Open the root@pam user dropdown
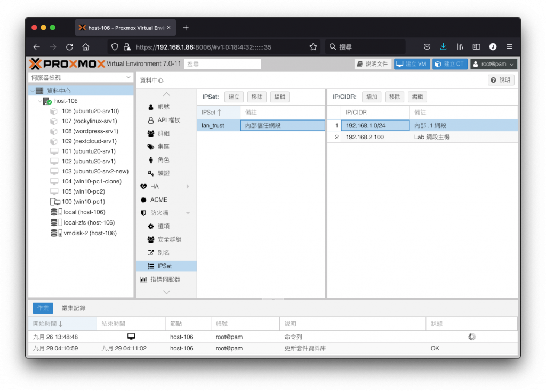Viewport: 546px width, 392px height. tap(493, 64)
